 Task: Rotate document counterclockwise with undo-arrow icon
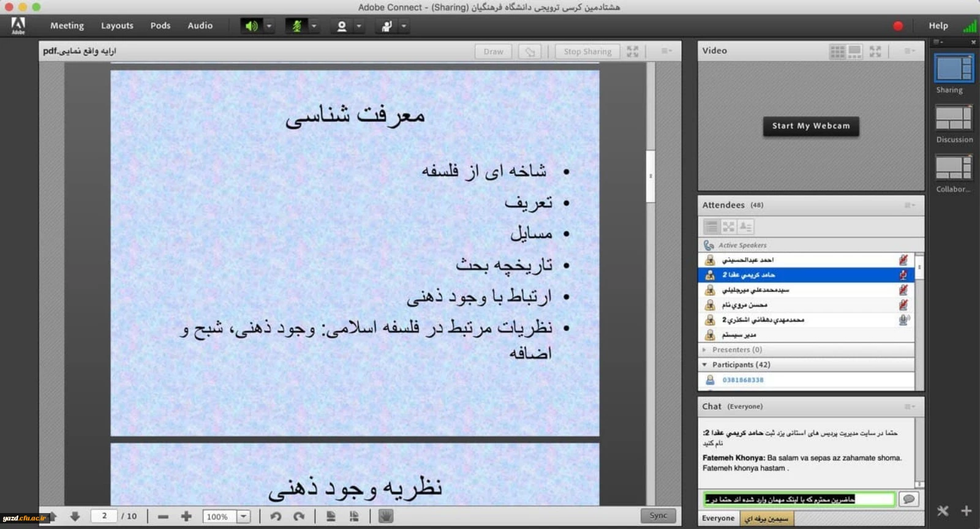pos(276,516)
